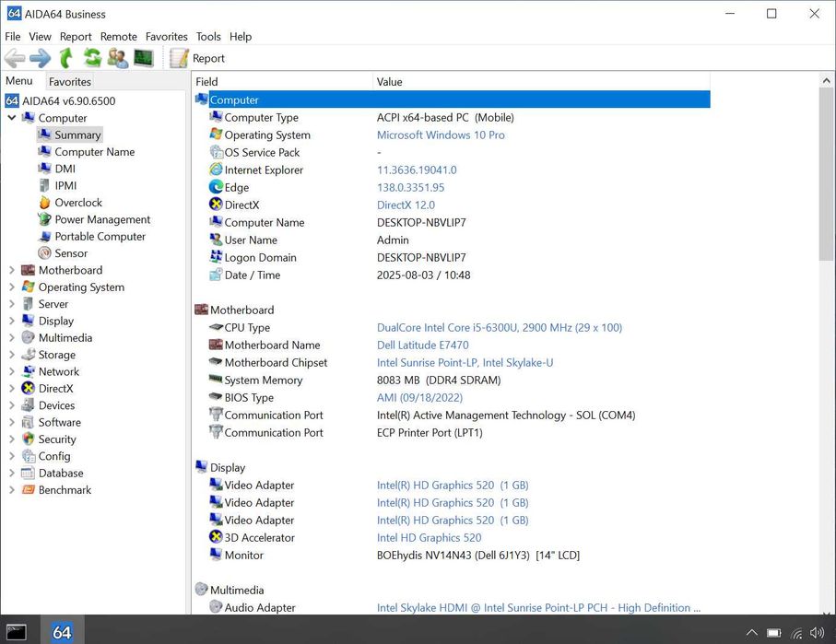Click the Back navigation arrow

coord(15,58)
